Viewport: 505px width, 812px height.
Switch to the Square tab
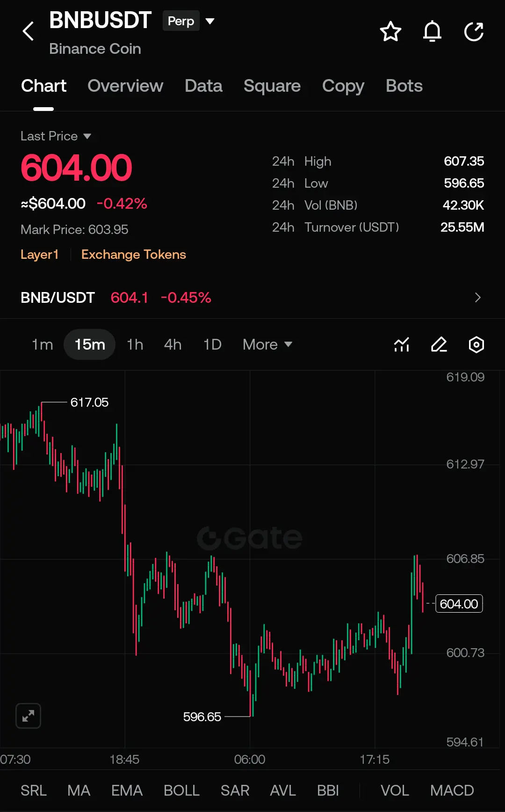(x=272, y=86)
